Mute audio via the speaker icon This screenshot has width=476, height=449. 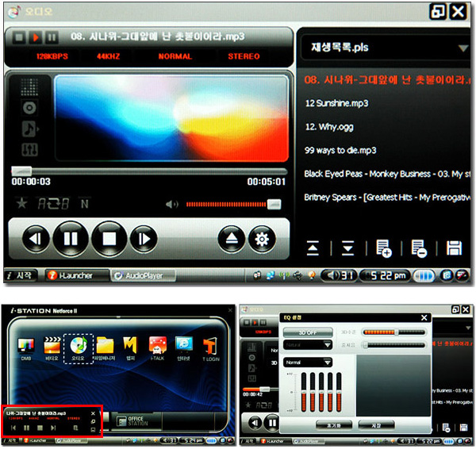(172, 205)
